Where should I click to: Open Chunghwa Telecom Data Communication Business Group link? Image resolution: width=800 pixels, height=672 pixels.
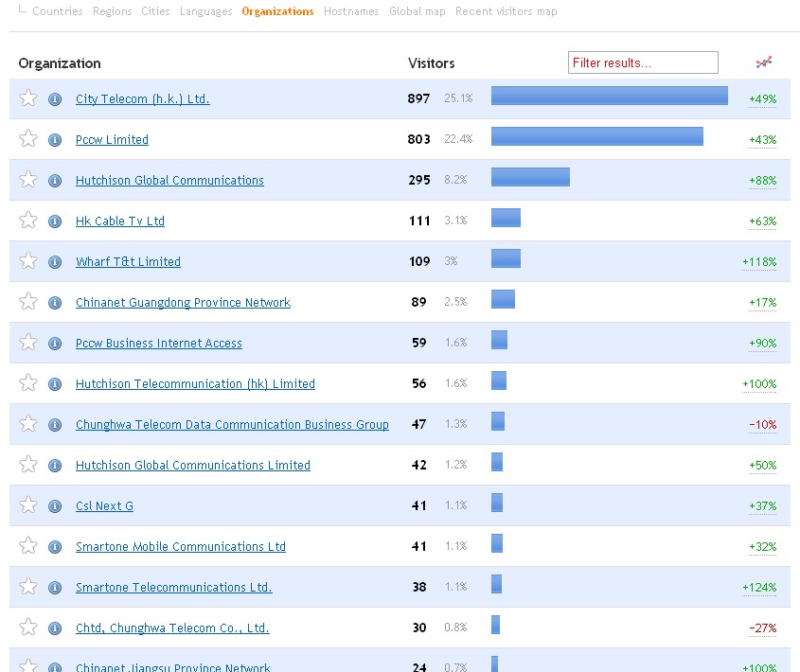(232, 425)
